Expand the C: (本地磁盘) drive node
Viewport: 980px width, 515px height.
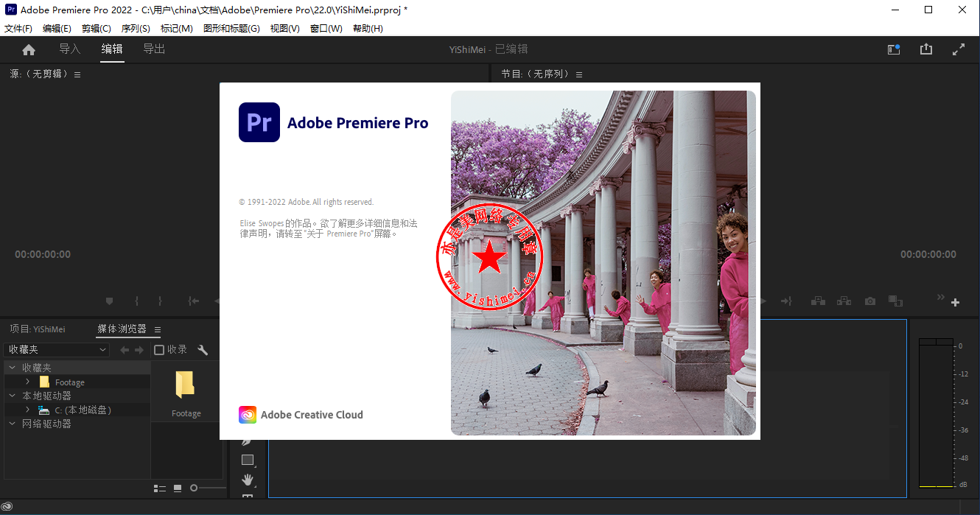28,410
